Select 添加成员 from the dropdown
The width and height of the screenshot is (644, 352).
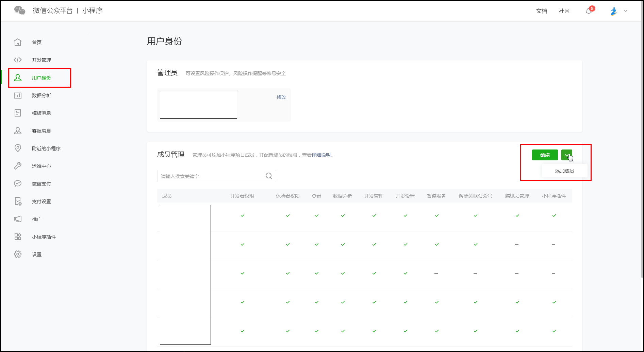pos(564,171)
